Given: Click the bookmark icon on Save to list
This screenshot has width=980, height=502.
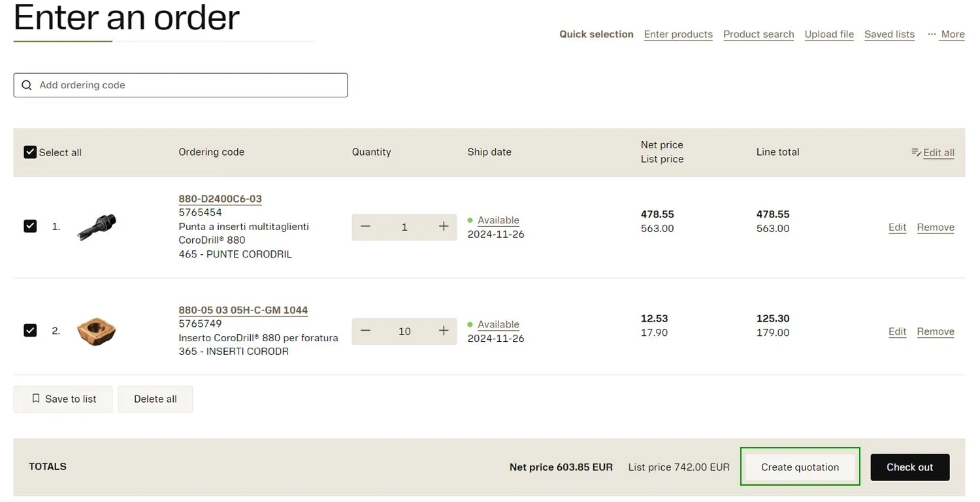Looking at the screenshot, I should point(36,398).
